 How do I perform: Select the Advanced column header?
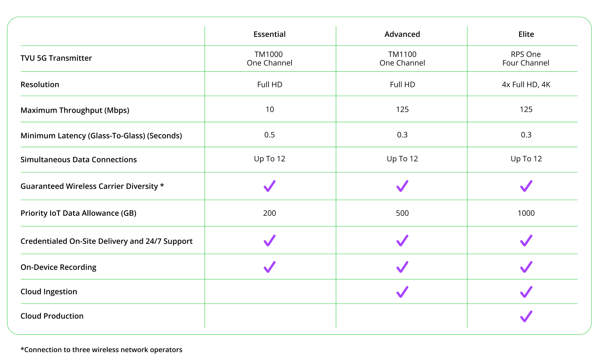click(402, 34)
